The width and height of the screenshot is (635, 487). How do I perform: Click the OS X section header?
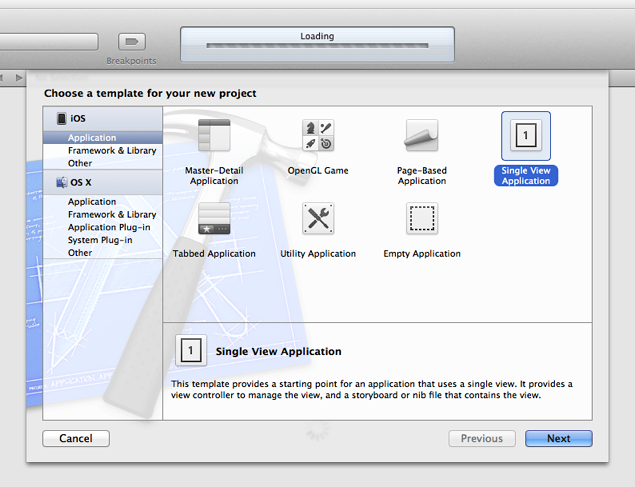(x=81, y=183)
